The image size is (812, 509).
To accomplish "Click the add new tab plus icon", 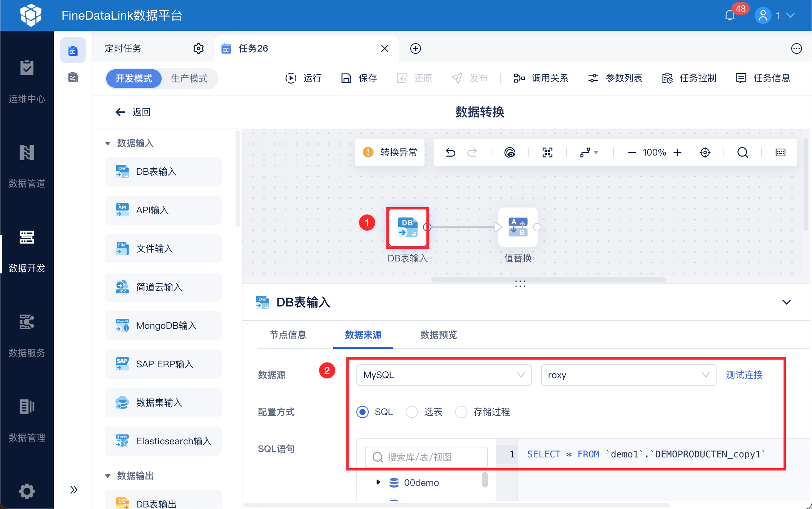I will click(x=415, y=49).
